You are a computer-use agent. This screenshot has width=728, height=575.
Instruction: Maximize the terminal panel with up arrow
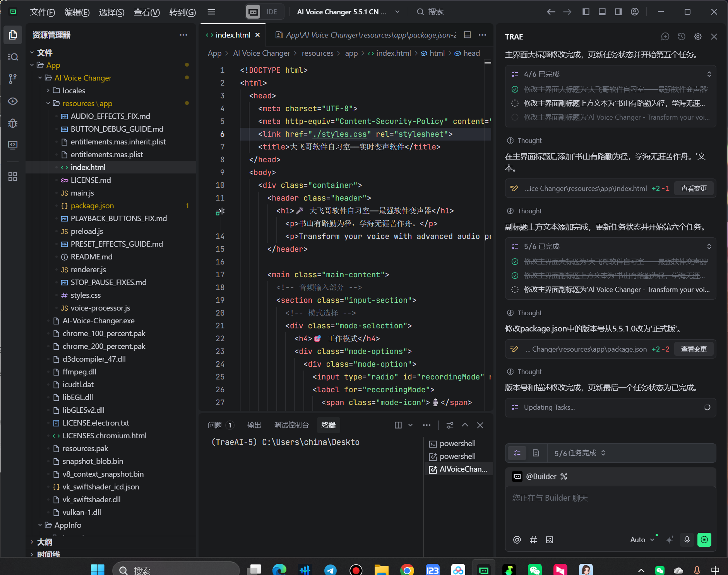[465, 425]
